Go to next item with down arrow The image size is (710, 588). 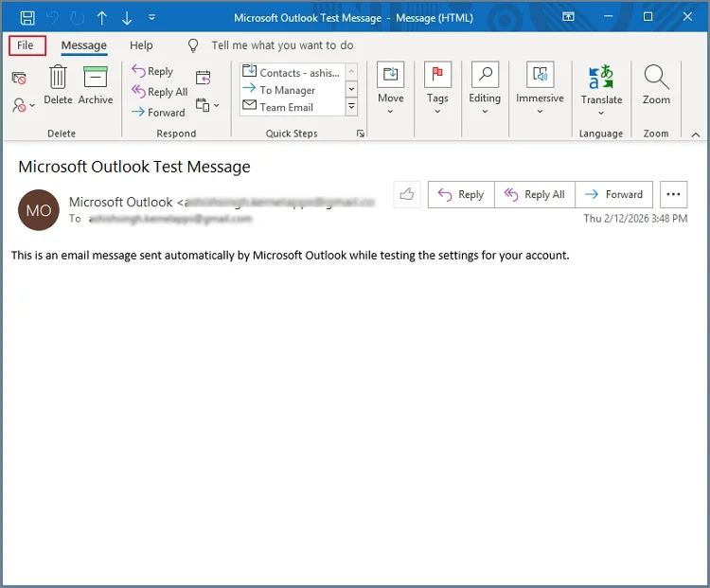127,18
